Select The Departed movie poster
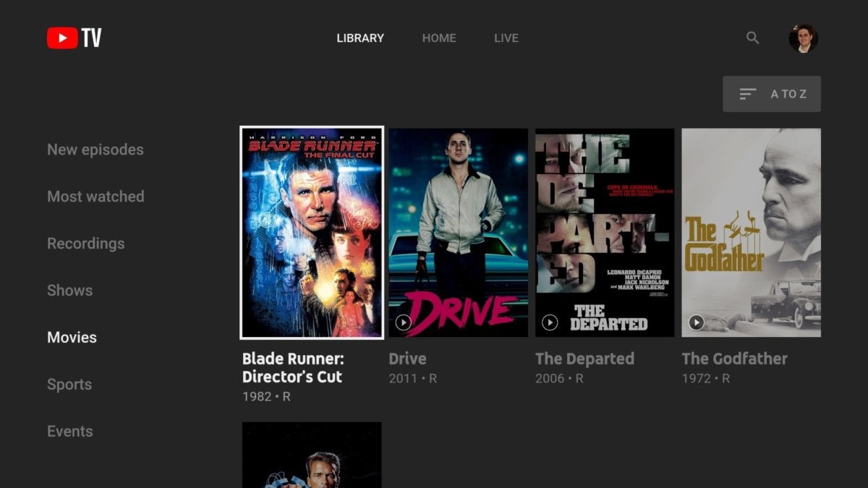 [605, 233]
